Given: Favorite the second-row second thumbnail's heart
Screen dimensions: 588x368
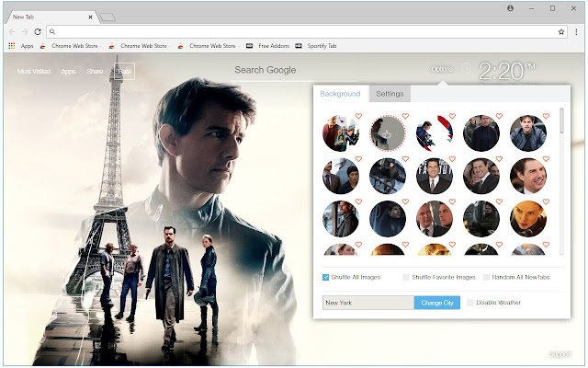Looking at the screenshot, I should [405, 159].
